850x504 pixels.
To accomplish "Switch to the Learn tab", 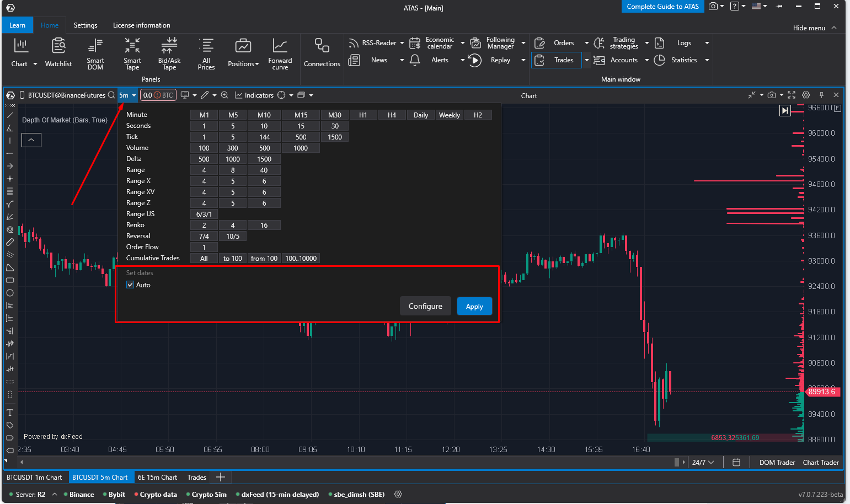I will coord(17,25).
